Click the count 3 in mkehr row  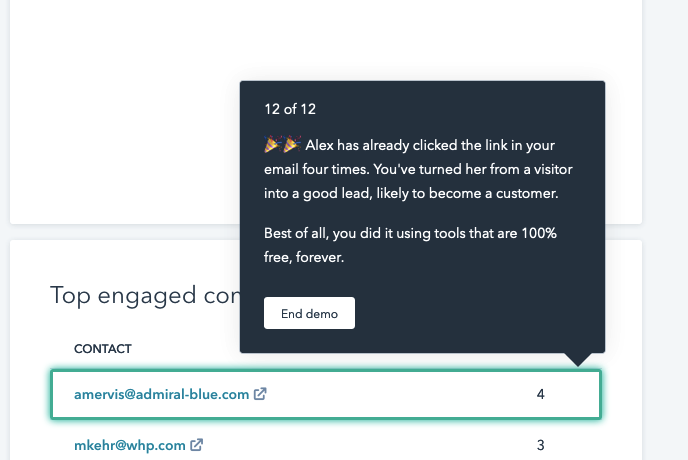[540, 444]
